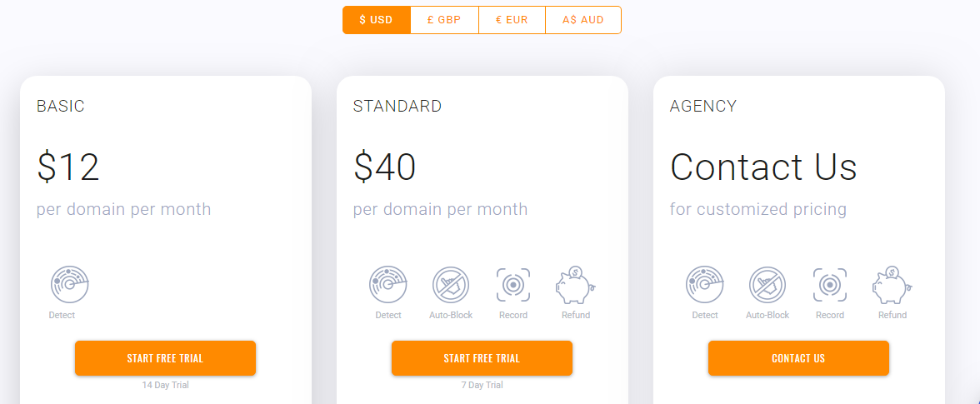The width and height of the screenshot is (980, 404).
Task: Switch pricing to € EUR currency
Action: point(512,20)
